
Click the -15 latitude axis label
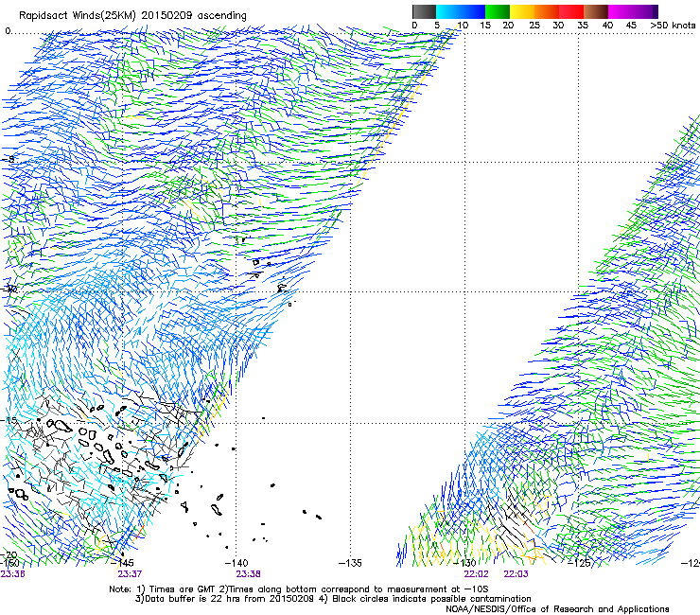(x=9, y=421)
